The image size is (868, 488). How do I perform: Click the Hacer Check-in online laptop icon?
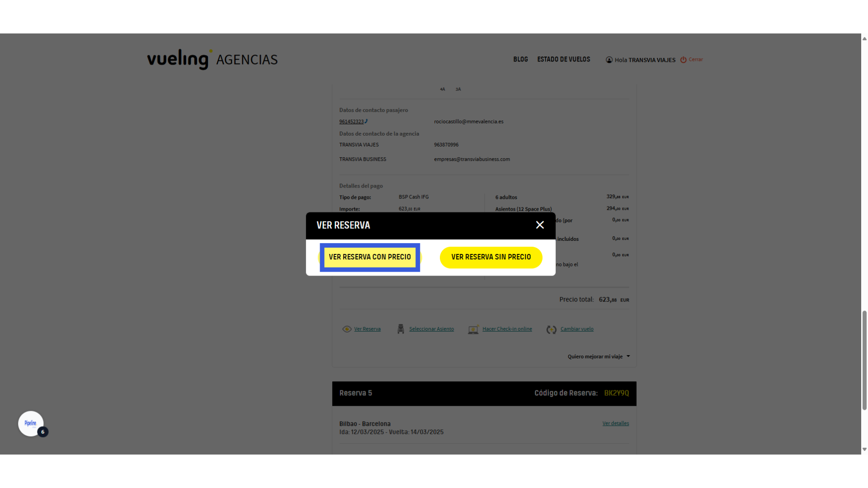tap(473, 329)
